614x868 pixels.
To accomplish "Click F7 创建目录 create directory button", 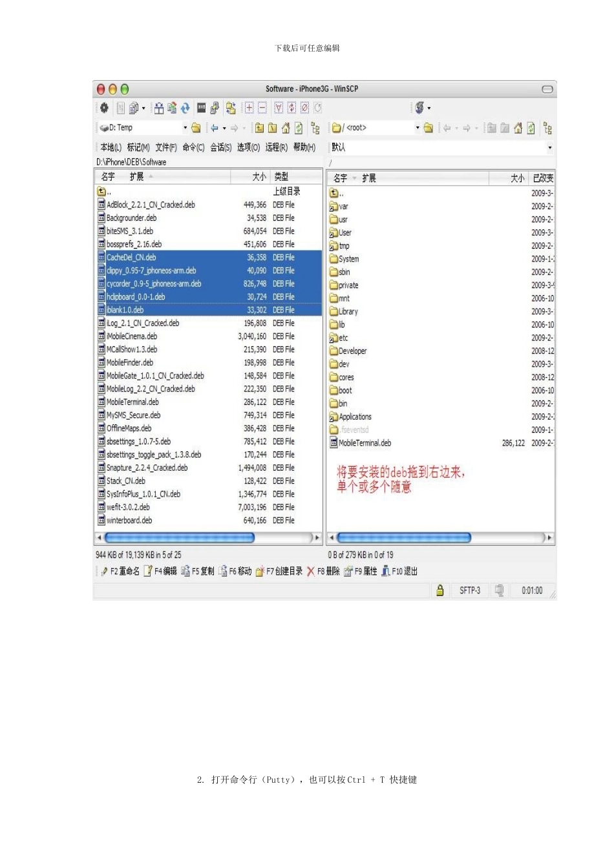I will tap(279, 571).
